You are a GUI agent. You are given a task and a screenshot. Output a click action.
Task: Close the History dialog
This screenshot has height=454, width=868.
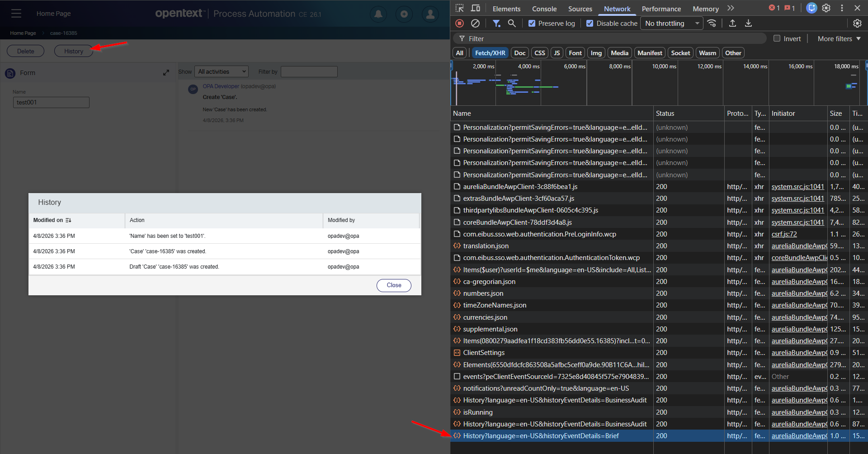pos(394,285)
